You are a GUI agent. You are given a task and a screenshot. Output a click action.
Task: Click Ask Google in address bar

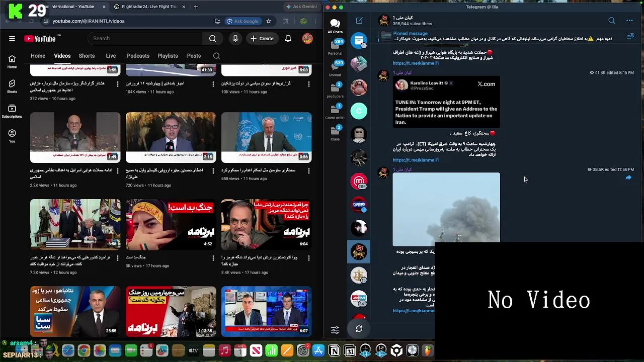click(x=243, y=21)
